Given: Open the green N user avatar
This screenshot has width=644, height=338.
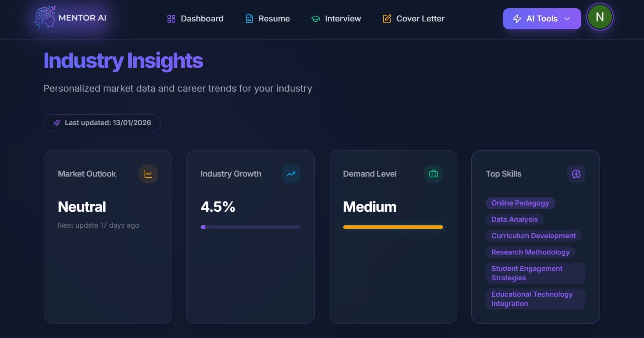Looking at the screenshot, I should click(600, 17).
